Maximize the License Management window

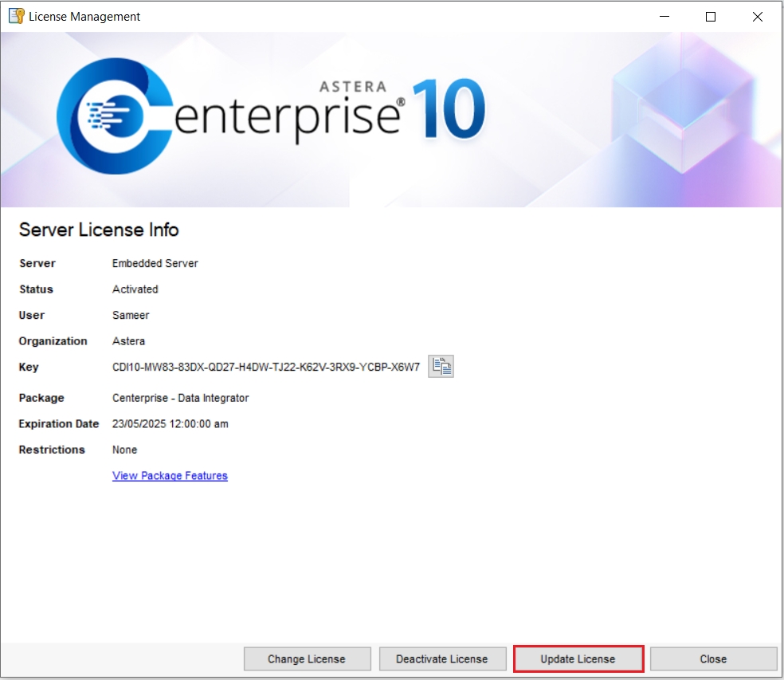(x=711, y=17)
